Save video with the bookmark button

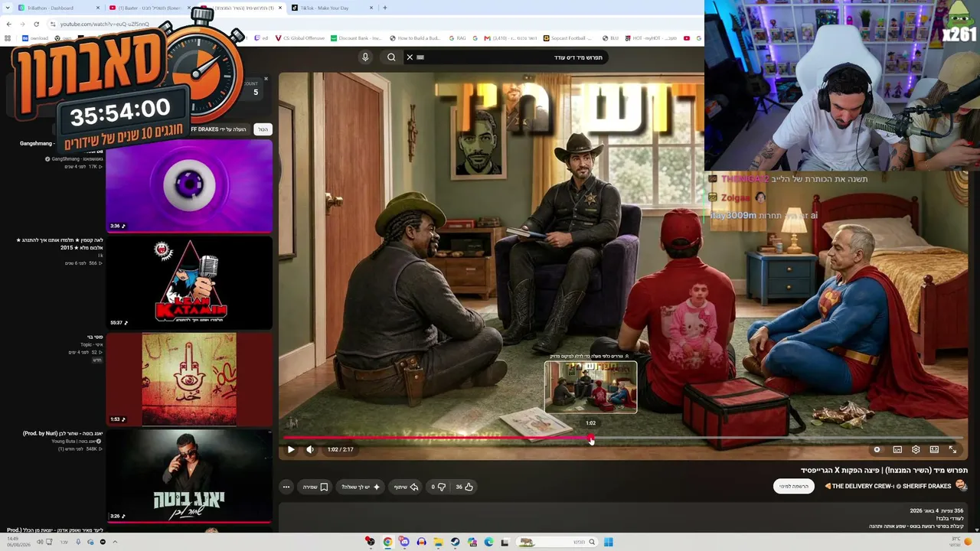(x=315, y=487)
